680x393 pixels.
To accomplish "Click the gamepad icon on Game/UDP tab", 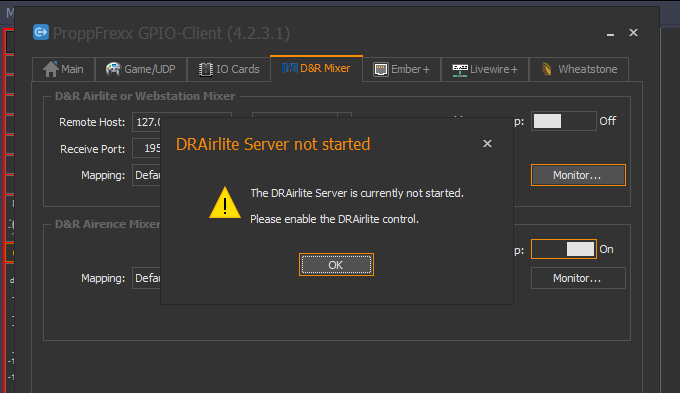I will (x=113, y=69).
